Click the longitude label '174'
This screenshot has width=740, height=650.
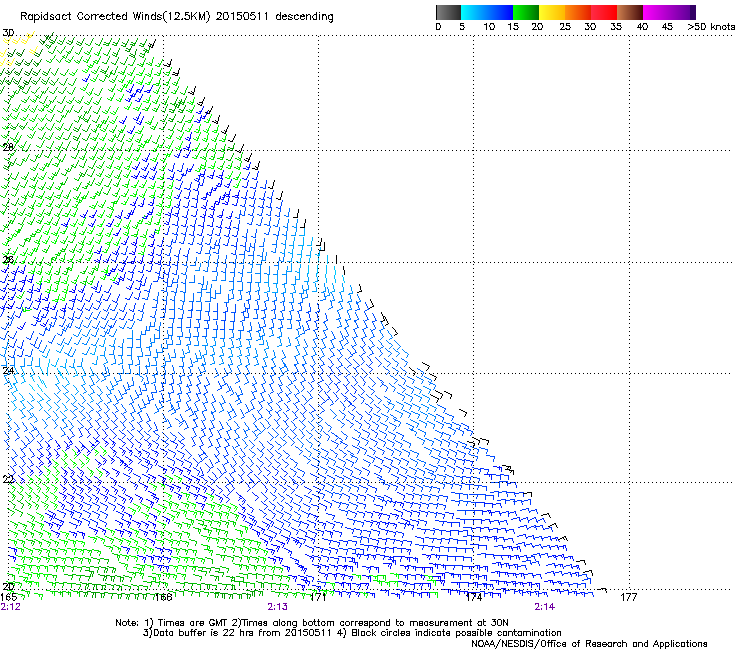[x=473, y=597]
